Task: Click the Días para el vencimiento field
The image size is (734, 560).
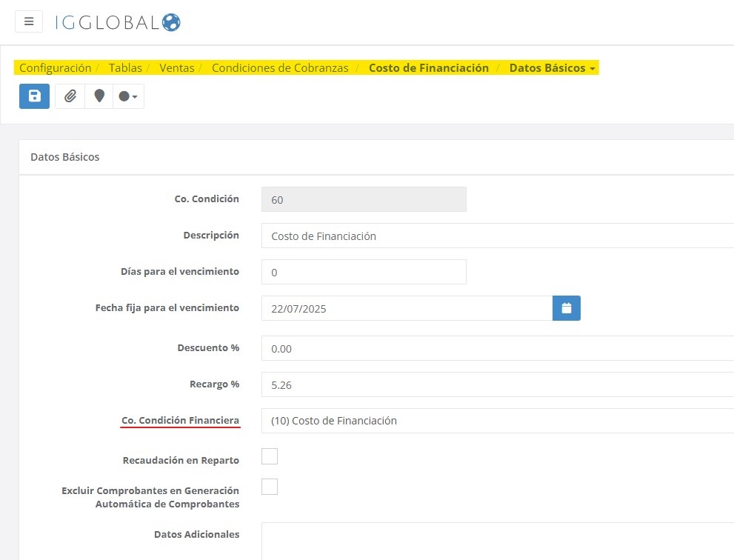Action: pyautogui.click(x=364, y=272)
